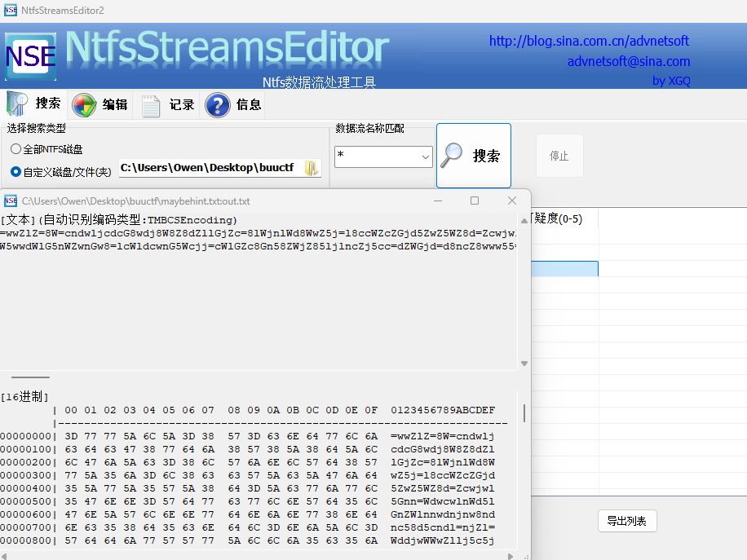
Task: Open the 信息 toolbar tab
Action: click(x=233, y=104)
